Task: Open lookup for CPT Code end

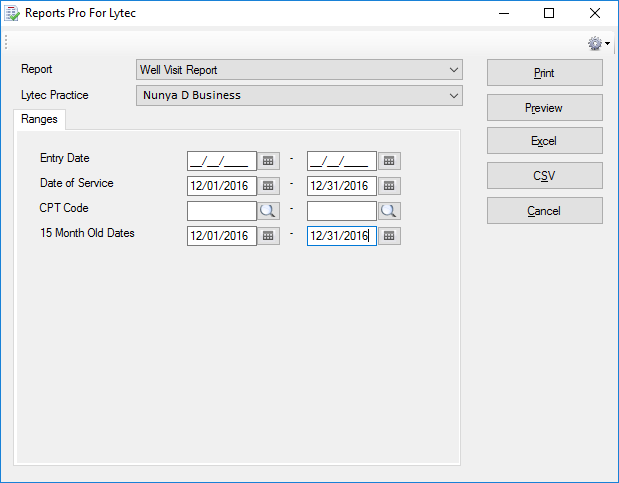Action: (x=389, y=211)
